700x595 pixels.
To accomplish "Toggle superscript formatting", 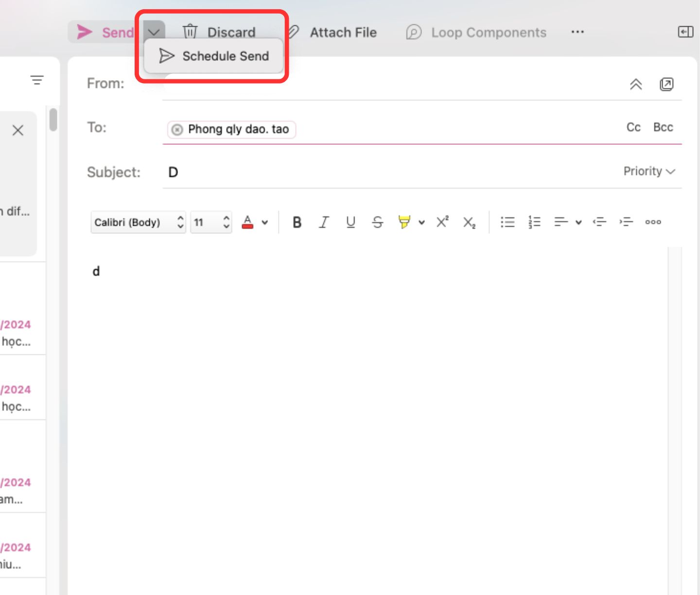I will pyautogui.click(x=442, y=222).
